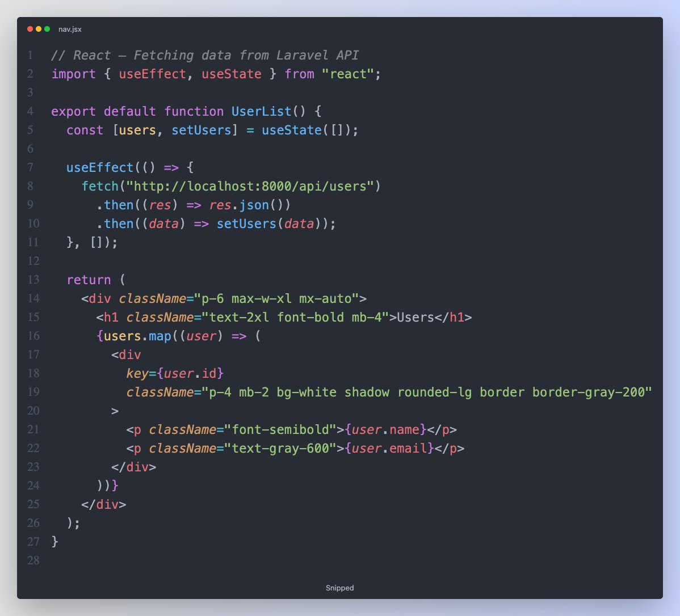Click the closing </div> on line 23

coord(133,467)
